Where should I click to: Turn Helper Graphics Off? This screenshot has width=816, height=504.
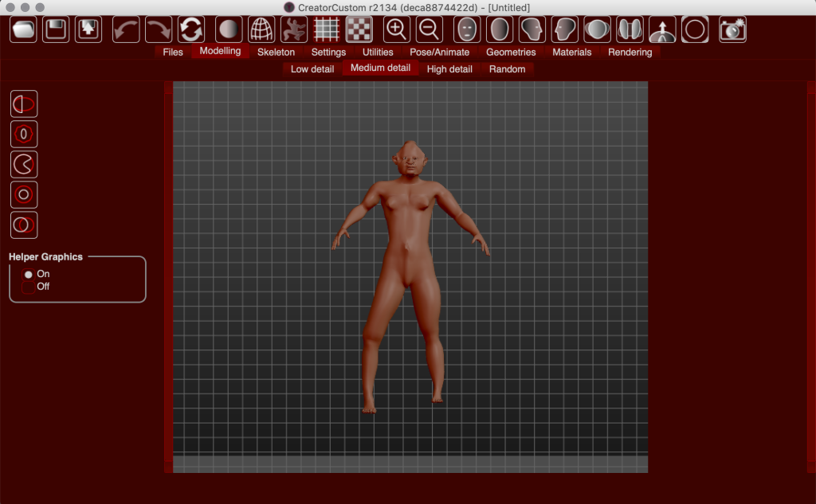(x=29, y=287)
